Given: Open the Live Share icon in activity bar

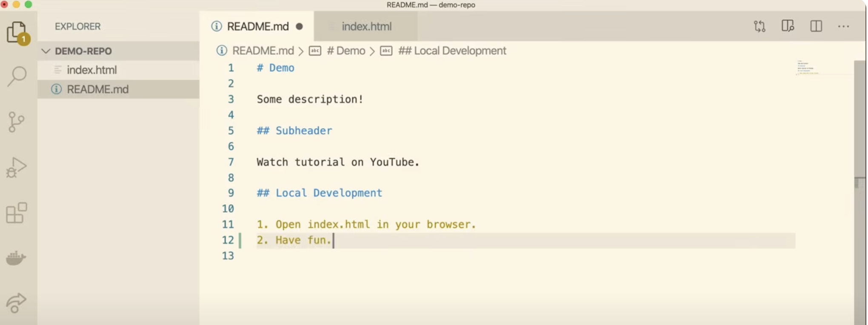Looking at the screenshot, I should tap(17, 303).
